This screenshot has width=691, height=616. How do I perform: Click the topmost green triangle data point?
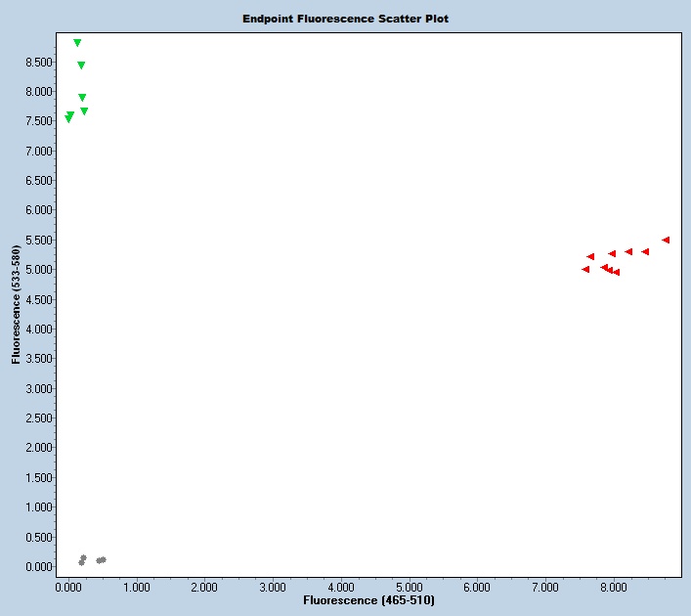77,43
